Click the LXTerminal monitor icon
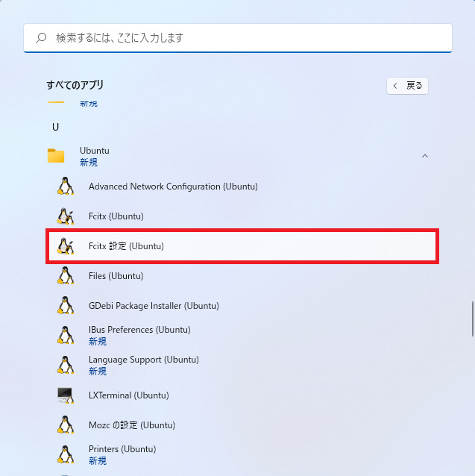The height and width of the screenshot is (476, 475). coord(66,395)
